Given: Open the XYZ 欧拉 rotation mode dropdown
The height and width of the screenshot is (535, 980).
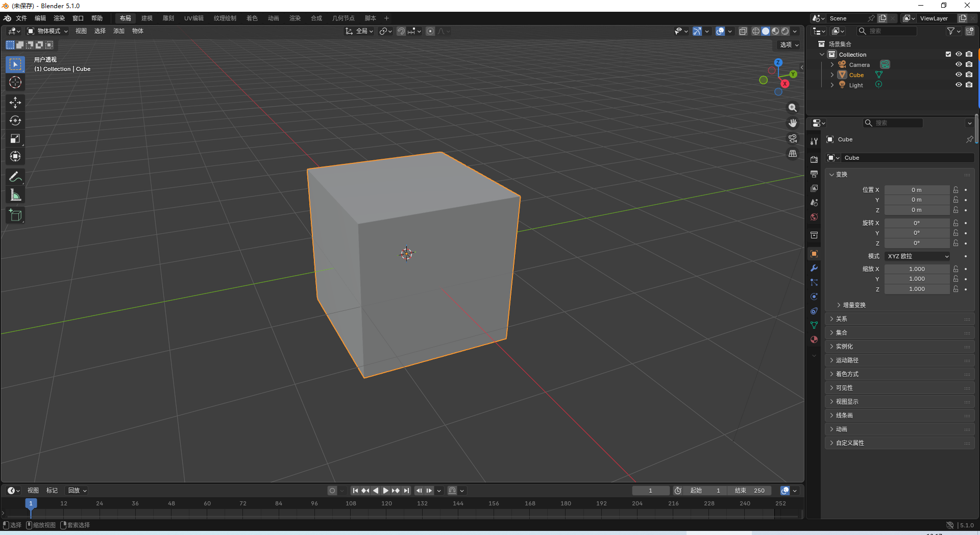Looking at the screenshot, I should click(917, 256).
